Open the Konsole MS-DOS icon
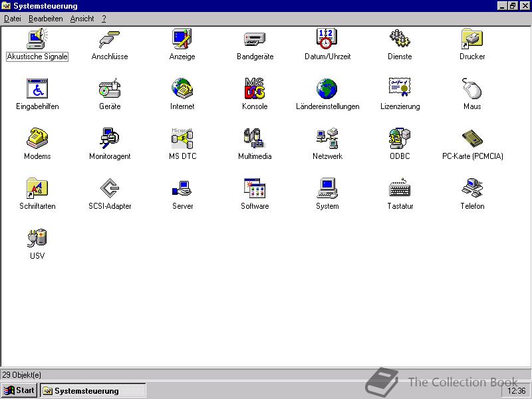 255,88
